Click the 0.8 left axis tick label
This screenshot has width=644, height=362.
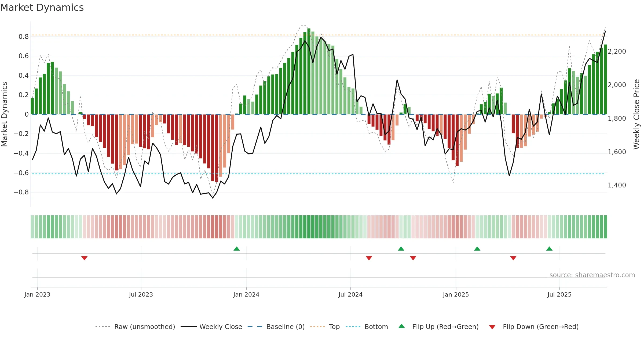pos(24,36)
